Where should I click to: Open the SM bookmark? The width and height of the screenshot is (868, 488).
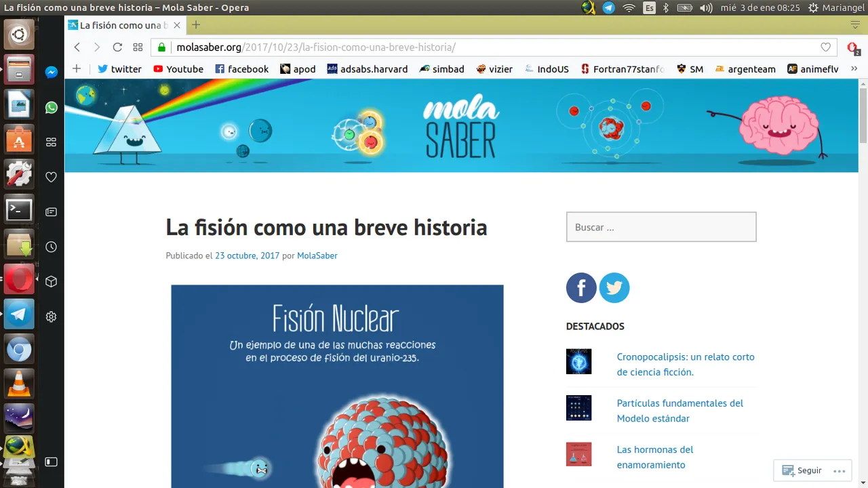pos(690,69)
